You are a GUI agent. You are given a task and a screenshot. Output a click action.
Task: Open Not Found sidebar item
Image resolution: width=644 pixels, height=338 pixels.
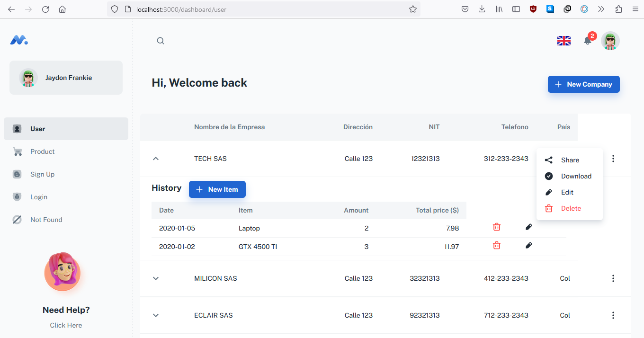click(66, 220)
